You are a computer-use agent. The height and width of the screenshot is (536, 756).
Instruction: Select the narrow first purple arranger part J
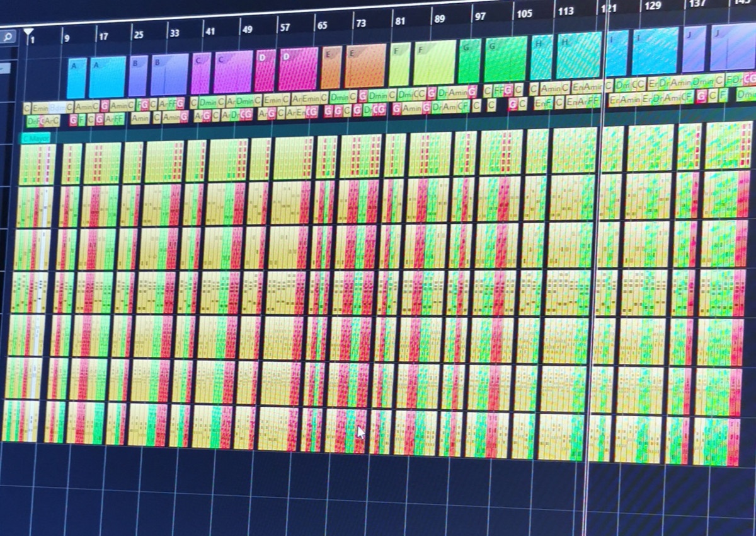694,49
